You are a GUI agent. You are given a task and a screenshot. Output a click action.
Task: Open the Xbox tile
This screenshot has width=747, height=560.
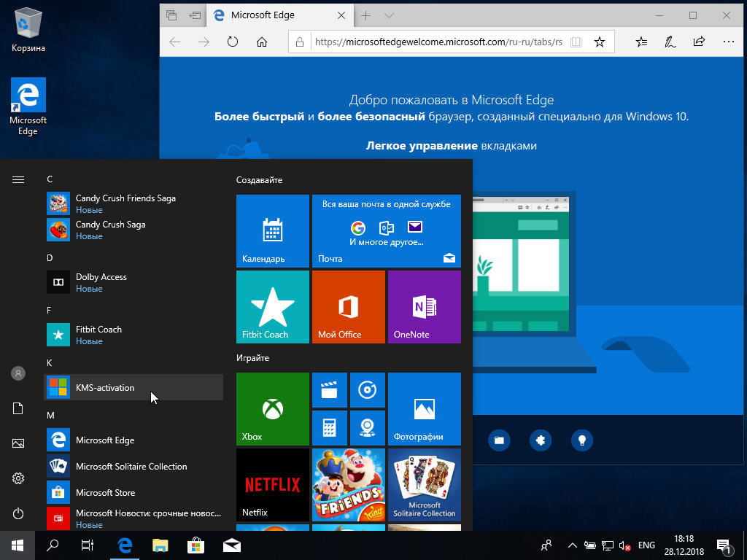coord(272,409)
